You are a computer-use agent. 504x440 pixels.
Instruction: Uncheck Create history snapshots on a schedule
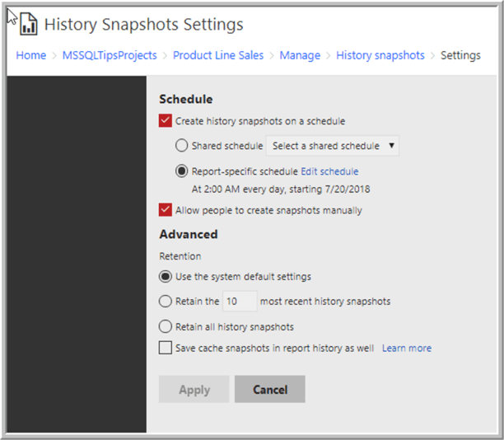[166, 121]
